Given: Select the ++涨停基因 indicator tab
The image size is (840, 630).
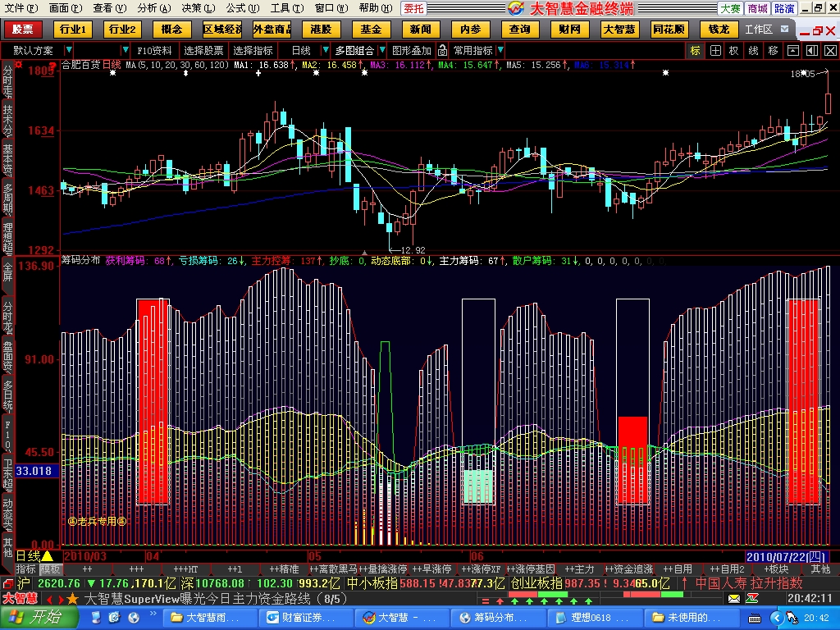Looking at the screenshot, I should coord(531,569).
